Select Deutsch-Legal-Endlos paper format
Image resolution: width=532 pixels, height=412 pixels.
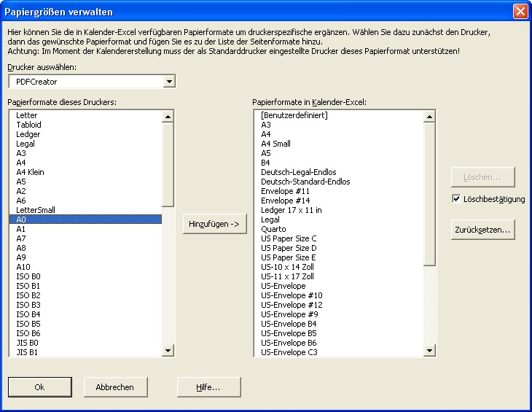[x=298, y=172]
